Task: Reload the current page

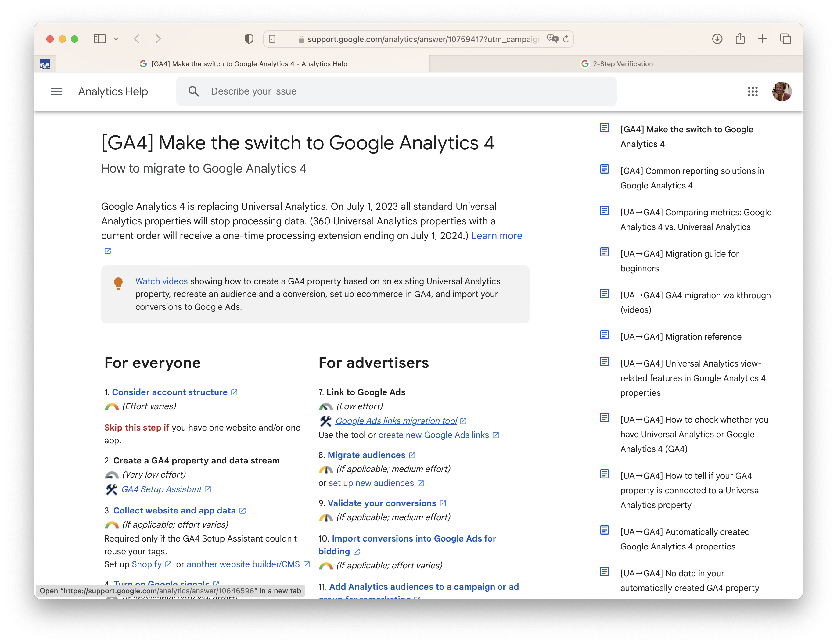Action: [x=566, y=39]
